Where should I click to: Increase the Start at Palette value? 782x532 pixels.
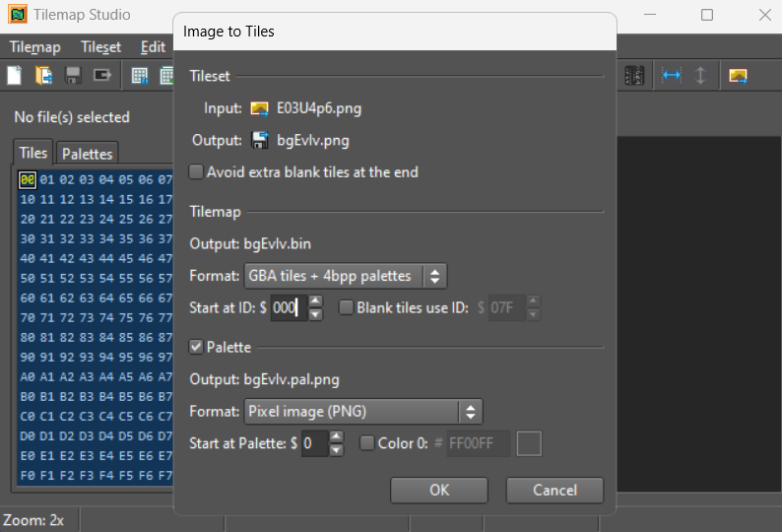tap(337, 437)
